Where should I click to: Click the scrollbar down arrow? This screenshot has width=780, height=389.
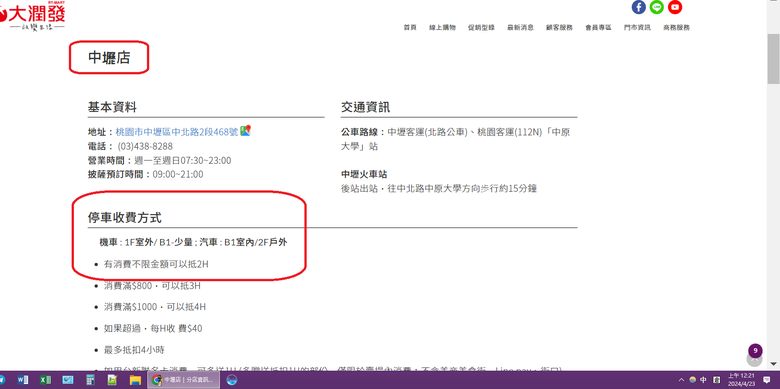coord(774,364)
